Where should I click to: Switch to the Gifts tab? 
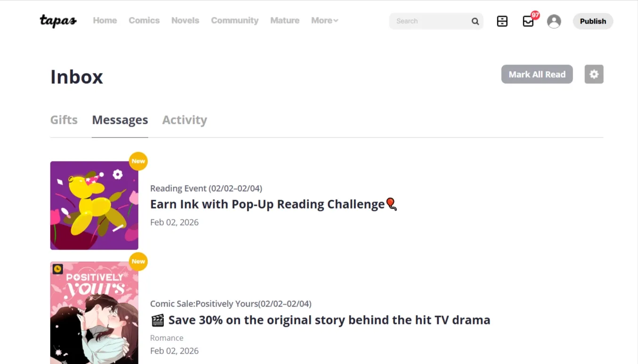coord(64,120)
